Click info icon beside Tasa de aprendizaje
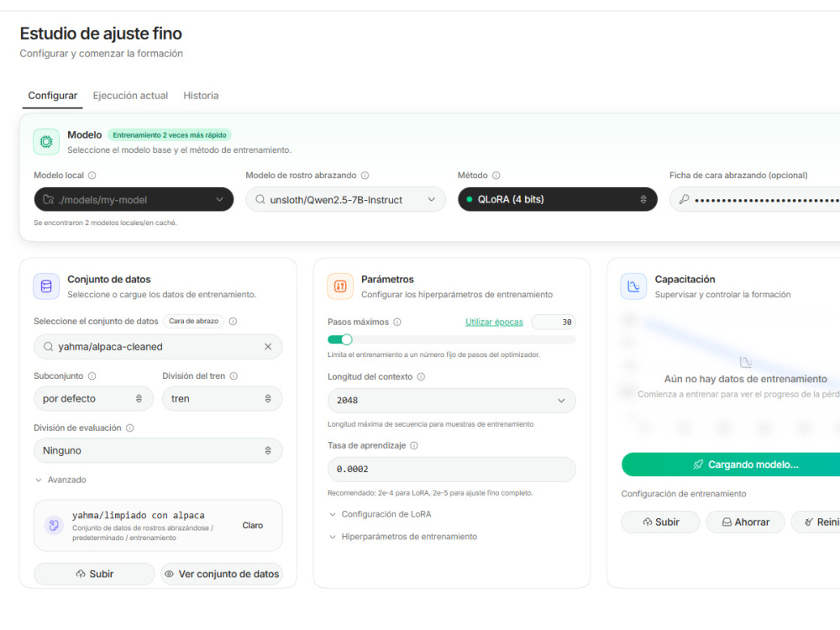This screenshot has width=840, height=630. 414,445
